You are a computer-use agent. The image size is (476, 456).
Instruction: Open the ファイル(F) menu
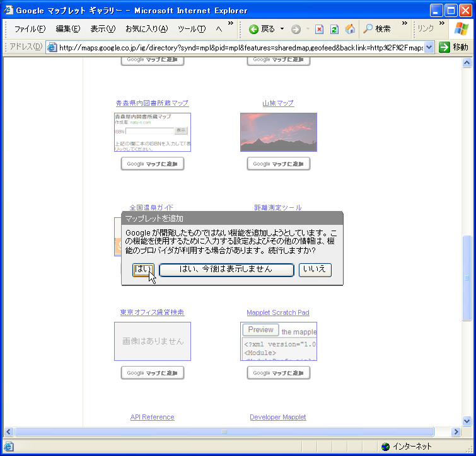pyautogui.click(x=30, y=29)
